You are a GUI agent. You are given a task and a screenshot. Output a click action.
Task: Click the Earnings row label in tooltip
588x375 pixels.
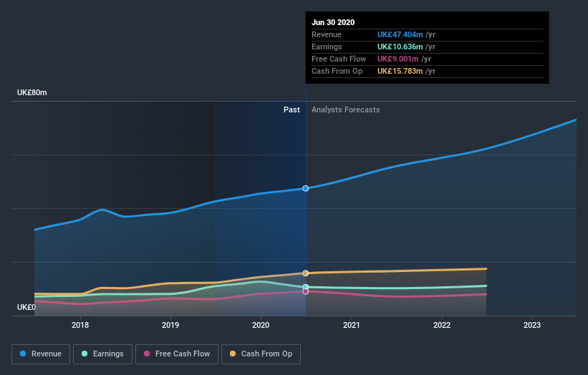pyautogui.click(x=327, y=47)
